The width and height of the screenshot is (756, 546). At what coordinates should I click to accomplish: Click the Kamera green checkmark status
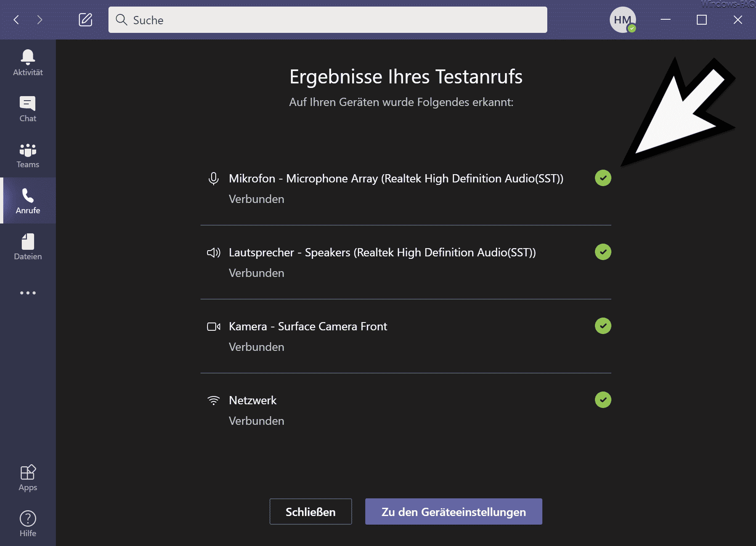pos(603,326)
